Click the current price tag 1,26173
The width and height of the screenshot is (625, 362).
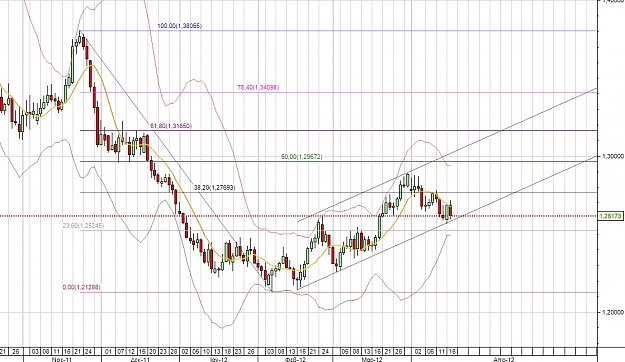point(611,216)
